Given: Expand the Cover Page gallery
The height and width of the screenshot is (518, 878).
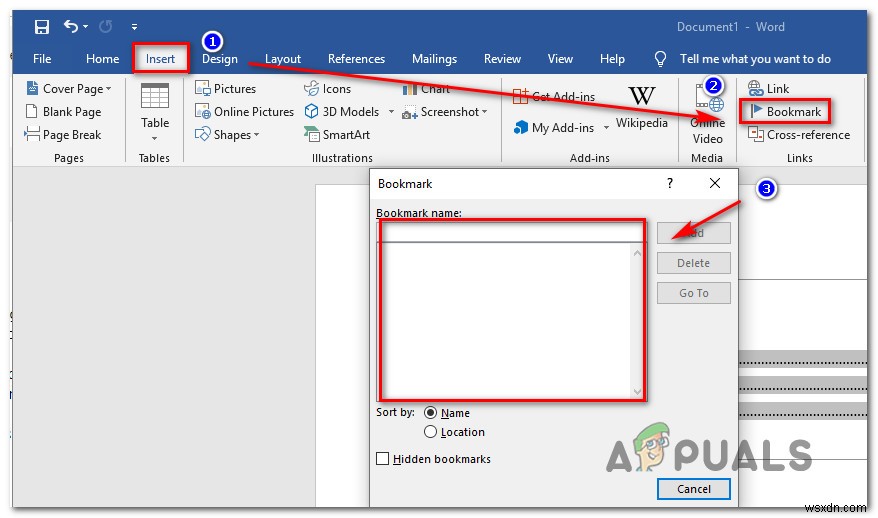Looking at the screenshot, I should (69, 88).
